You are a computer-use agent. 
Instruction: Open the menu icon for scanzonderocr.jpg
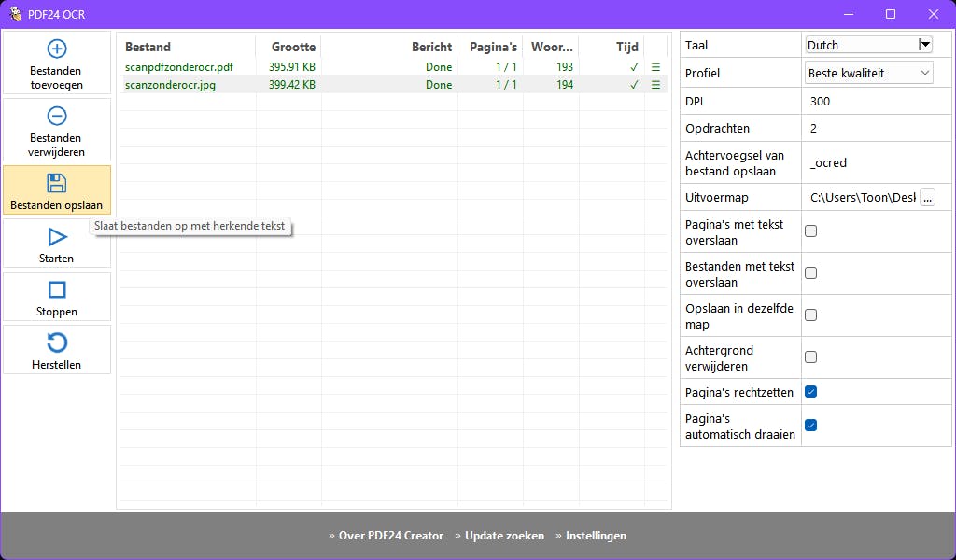point(655,85)
